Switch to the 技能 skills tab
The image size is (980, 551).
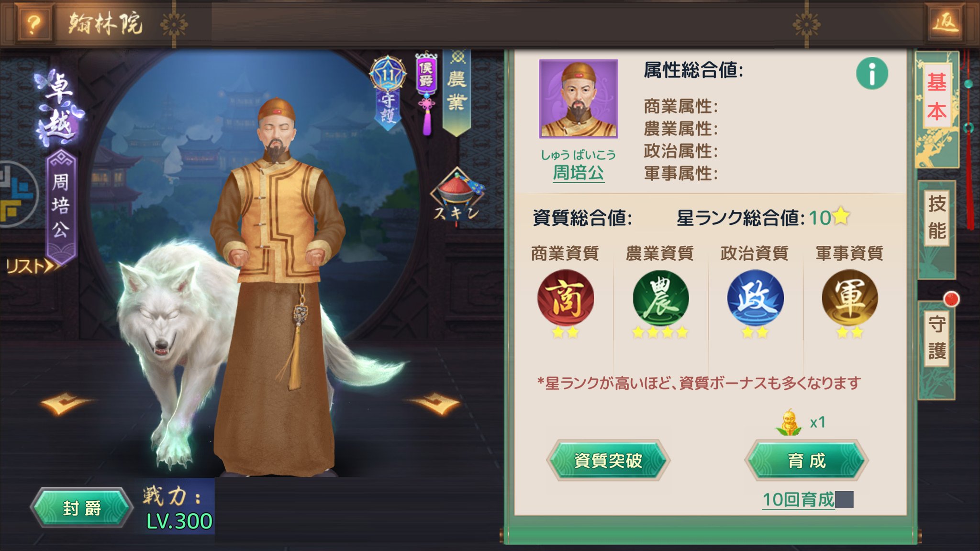tap(937, 218)
